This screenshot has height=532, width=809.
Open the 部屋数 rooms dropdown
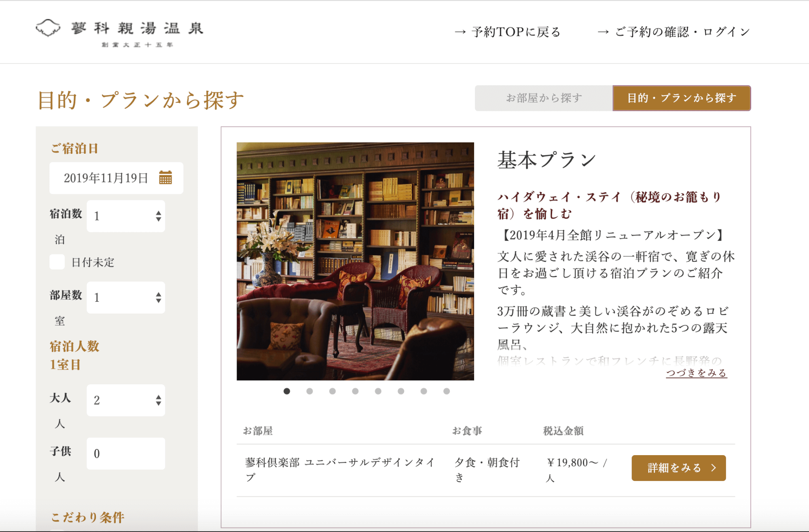(x=126, y=297)
